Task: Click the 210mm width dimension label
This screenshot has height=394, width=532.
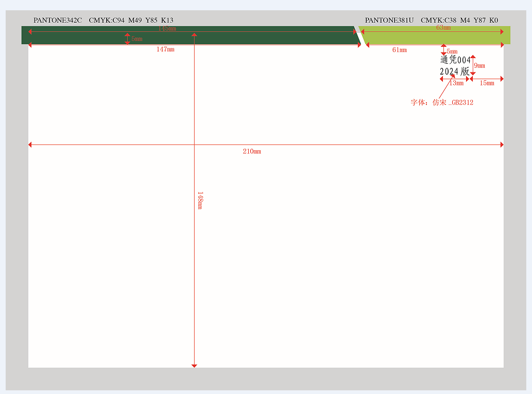Action: [x=252, y=152]
